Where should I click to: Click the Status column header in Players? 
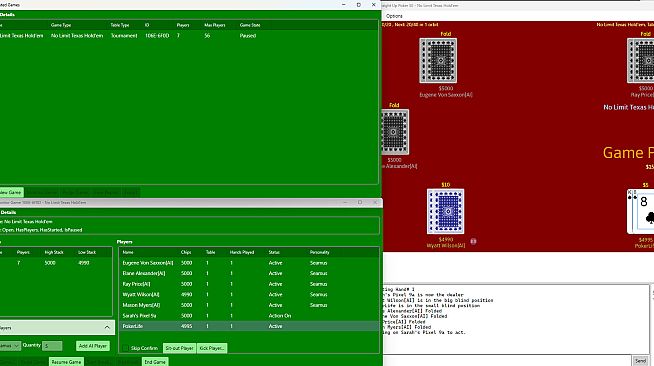(x=274, y=252)
